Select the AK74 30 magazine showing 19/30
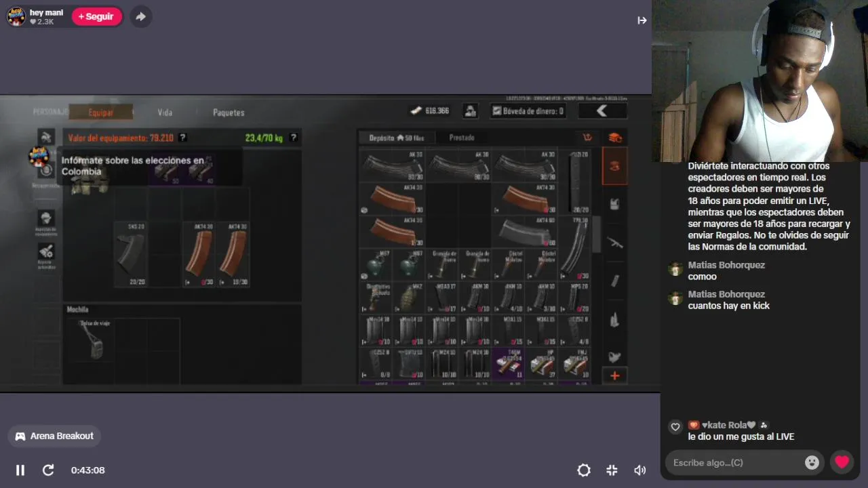 click(233, 253)
